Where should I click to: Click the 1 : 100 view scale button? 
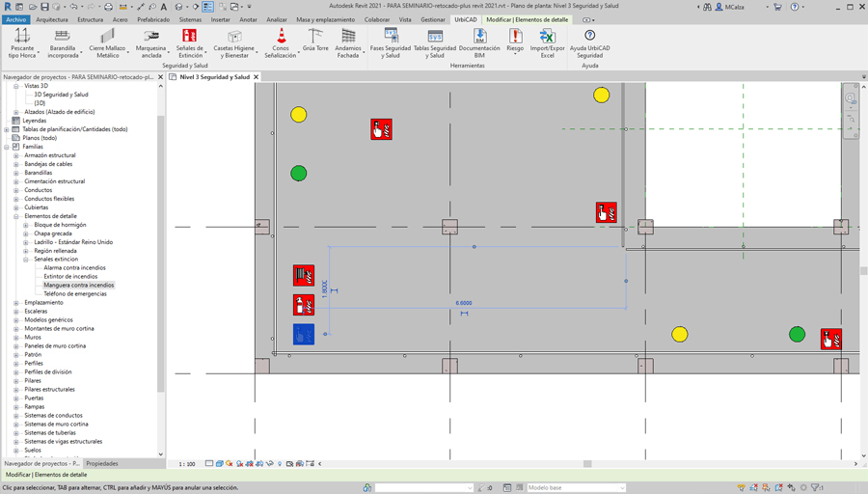click(187, 464)
